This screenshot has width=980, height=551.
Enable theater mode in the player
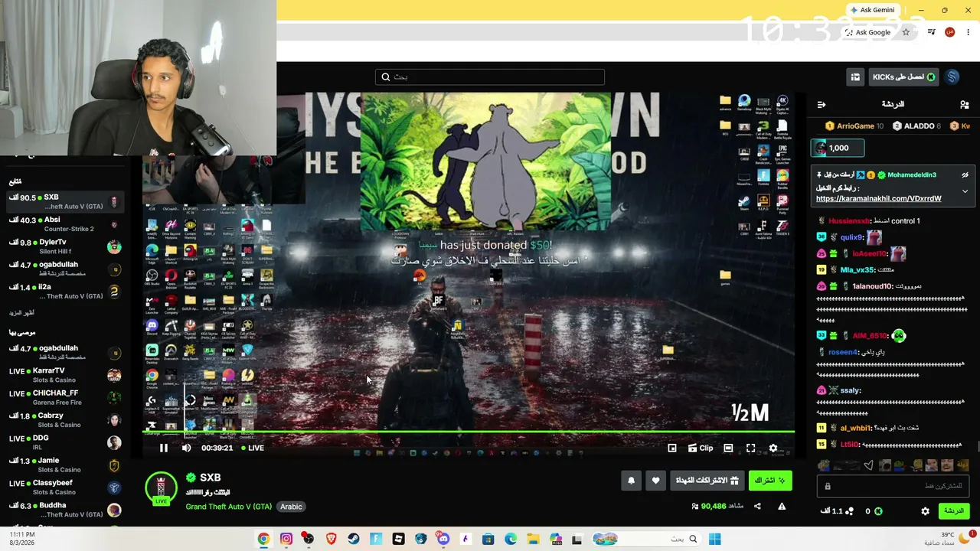(x=728, y=448)
